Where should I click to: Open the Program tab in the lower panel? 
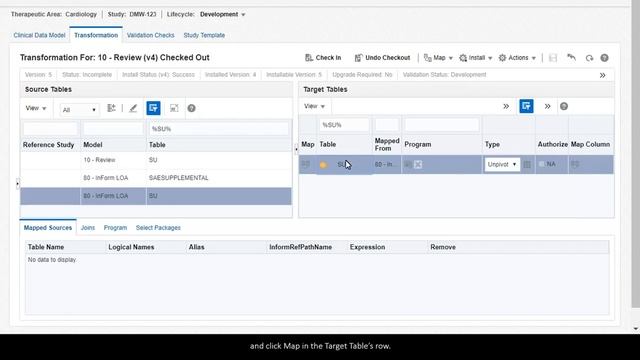(115, 228)
